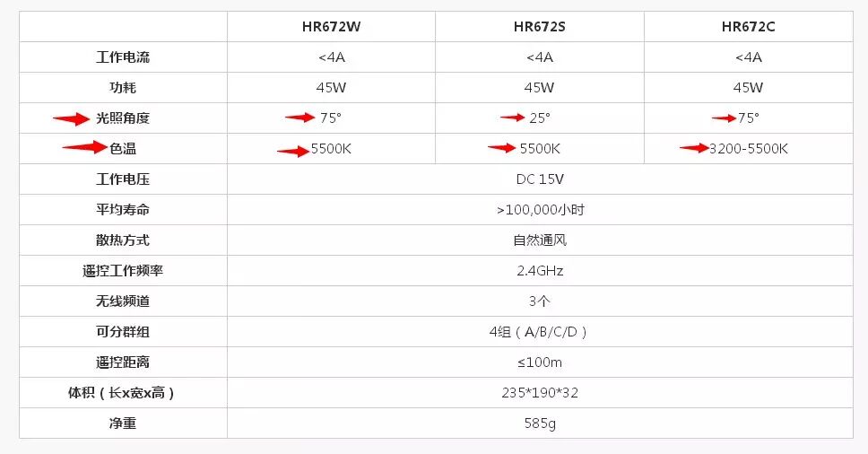This screenshot has height=454, width=868.
Task: Click the 585g net weight value
Action: tap(540, 423)
